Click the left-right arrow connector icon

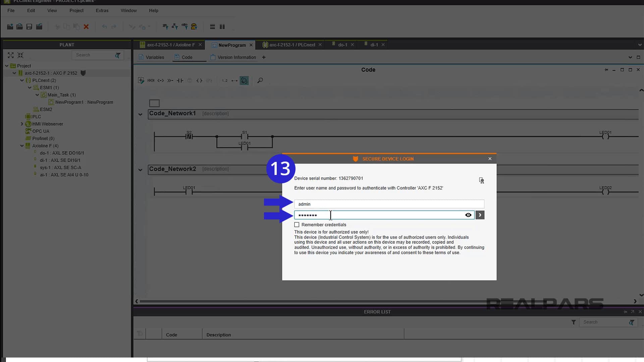(160, 80)
